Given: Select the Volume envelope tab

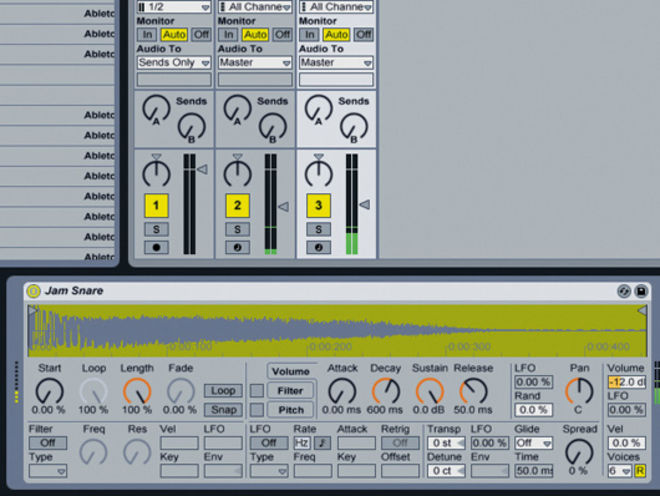Looking at the screenshot, I should (x=291, y=371).
